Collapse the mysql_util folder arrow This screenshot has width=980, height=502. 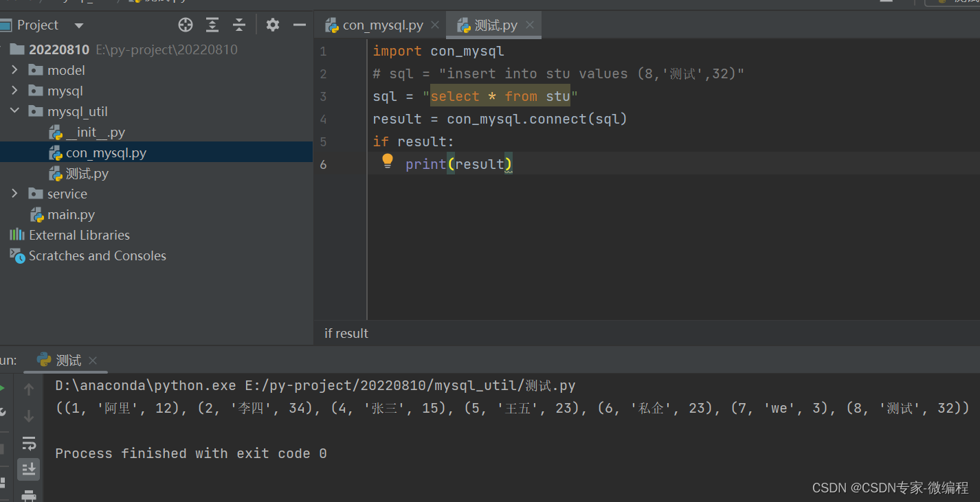[x=14, y=111]
